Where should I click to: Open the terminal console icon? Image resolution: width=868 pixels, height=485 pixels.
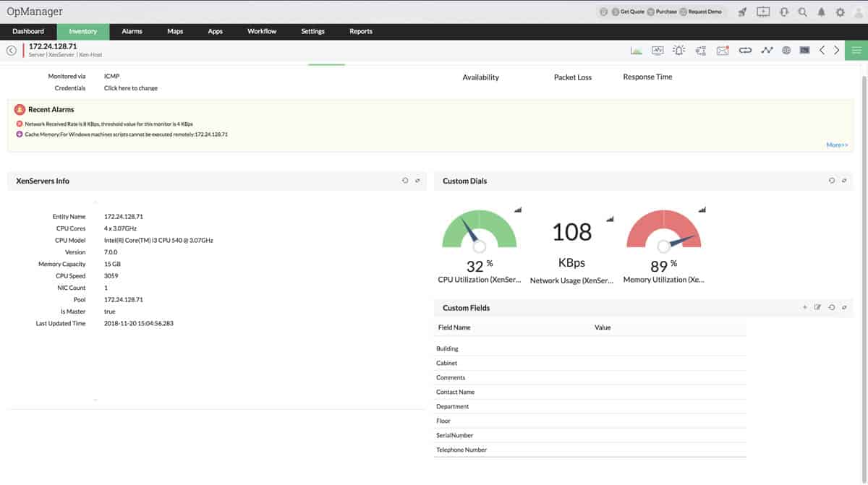[804, 50]
